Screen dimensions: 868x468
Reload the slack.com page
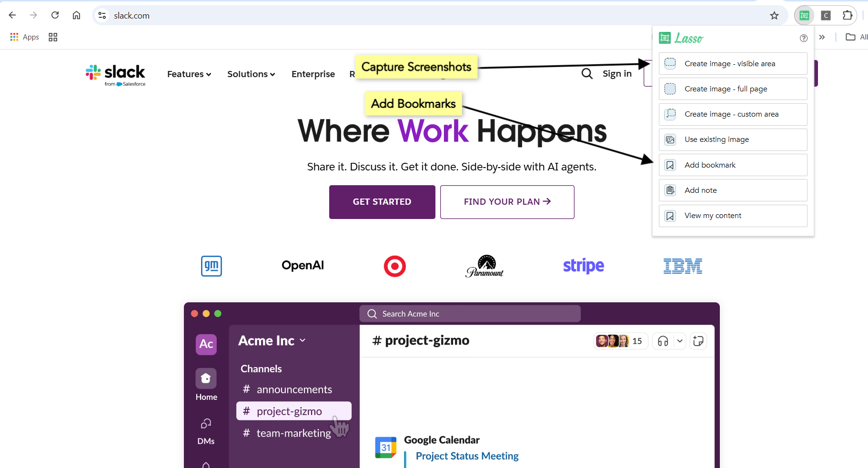pyautogui.click(x=55, y=15)
